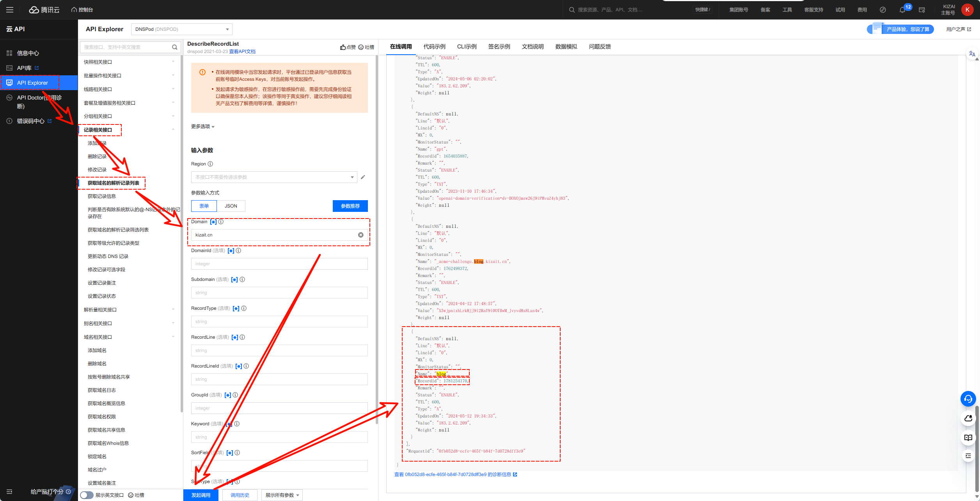
Task: Toggle the 展示英文接口 switch
Action: coord(87,495)
